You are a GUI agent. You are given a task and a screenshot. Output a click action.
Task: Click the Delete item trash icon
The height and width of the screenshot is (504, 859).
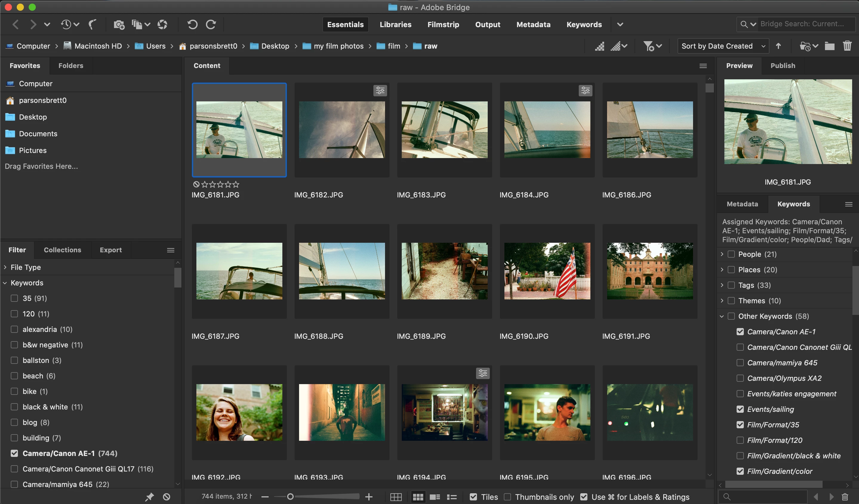pos(847,46)
